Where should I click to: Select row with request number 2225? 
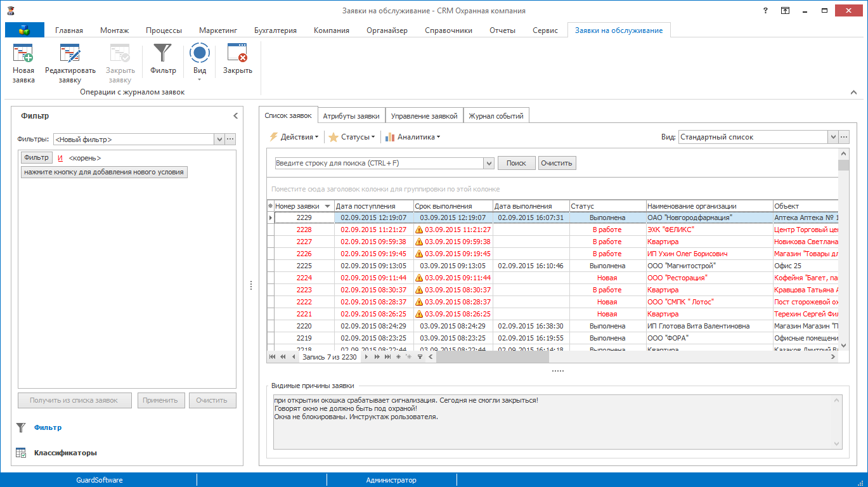[553, 266]
